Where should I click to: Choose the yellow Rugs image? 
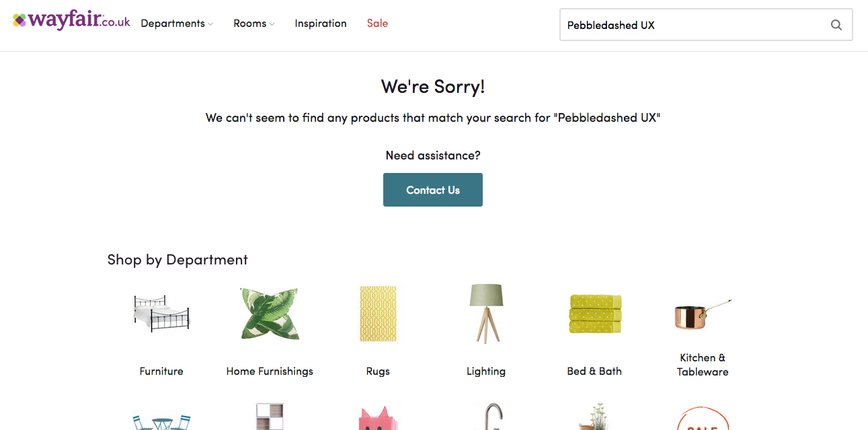point(378,314)
